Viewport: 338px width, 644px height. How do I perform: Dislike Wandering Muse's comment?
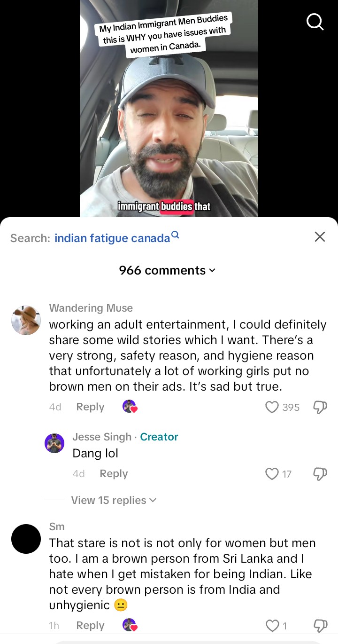(320, 407)
